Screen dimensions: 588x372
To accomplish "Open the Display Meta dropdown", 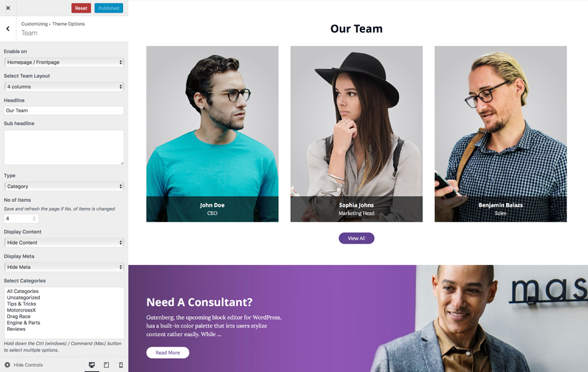I will [64, 267].
